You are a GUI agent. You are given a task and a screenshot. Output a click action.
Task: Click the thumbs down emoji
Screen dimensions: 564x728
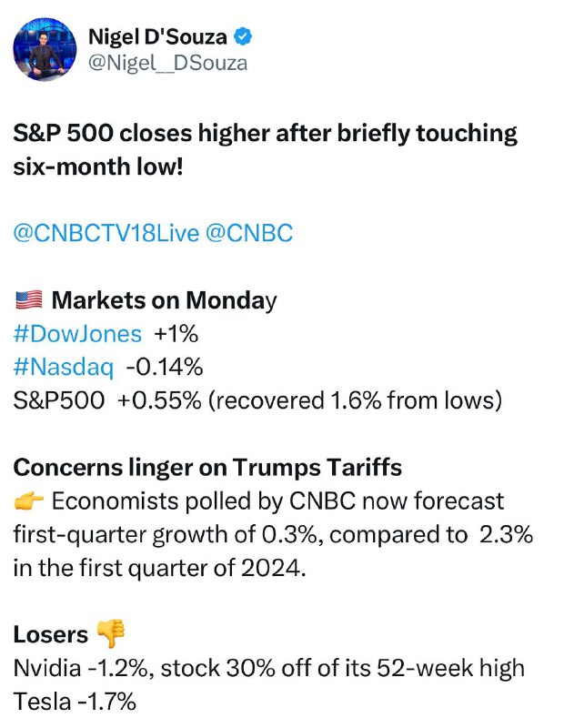tap(110, 633)
